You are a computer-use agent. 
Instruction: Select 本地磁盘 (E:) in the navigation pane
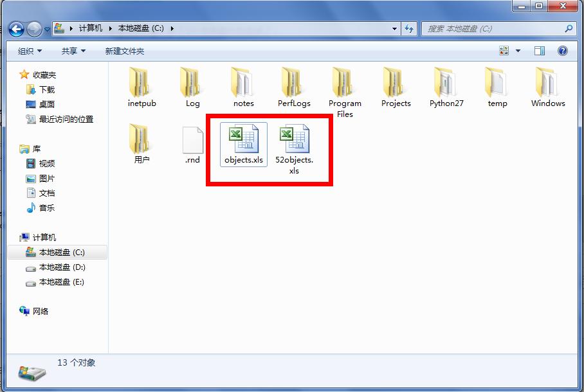pyautogui.click(x=62, y=282)
